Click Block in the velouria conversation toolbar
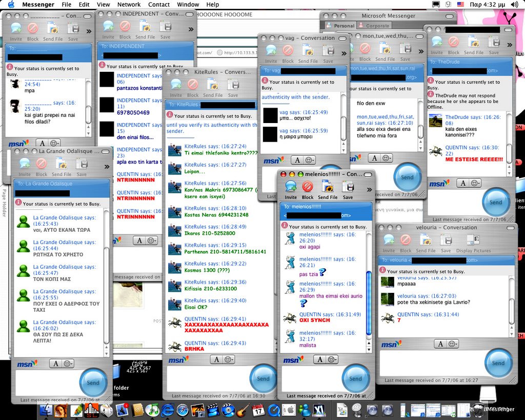 406,244
